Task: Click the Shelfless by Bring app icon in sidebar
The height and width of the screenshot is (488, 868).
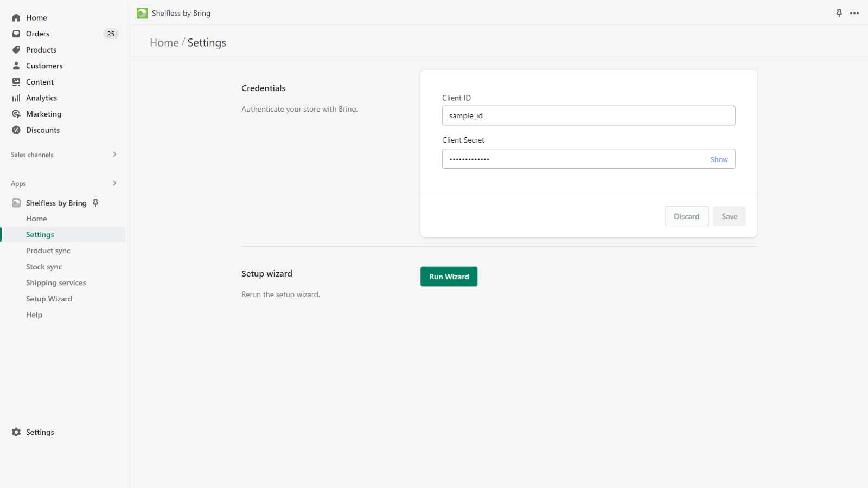Action: [x=16, y=203]
